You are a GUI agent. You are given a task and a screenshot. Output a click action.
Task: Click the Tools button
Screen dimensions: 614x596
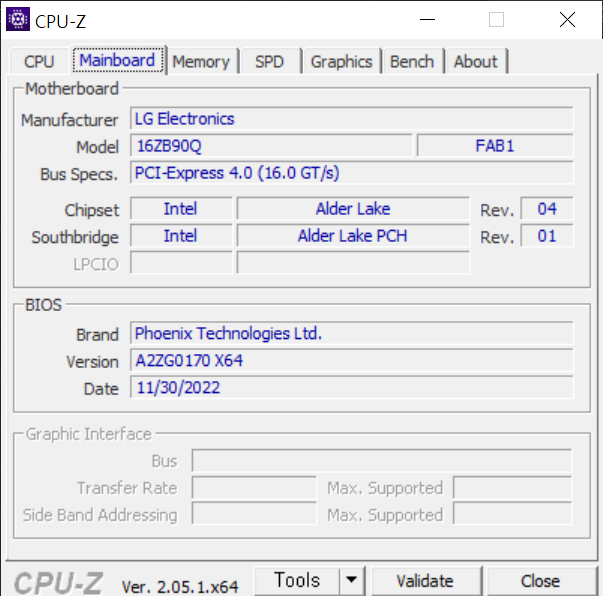coord(297,580)
